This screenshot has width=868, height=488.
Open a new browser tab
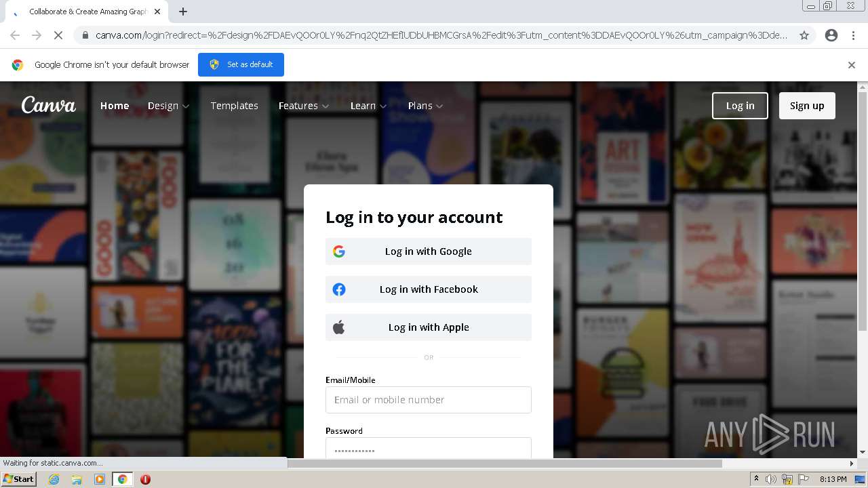(x=183, y=12)
